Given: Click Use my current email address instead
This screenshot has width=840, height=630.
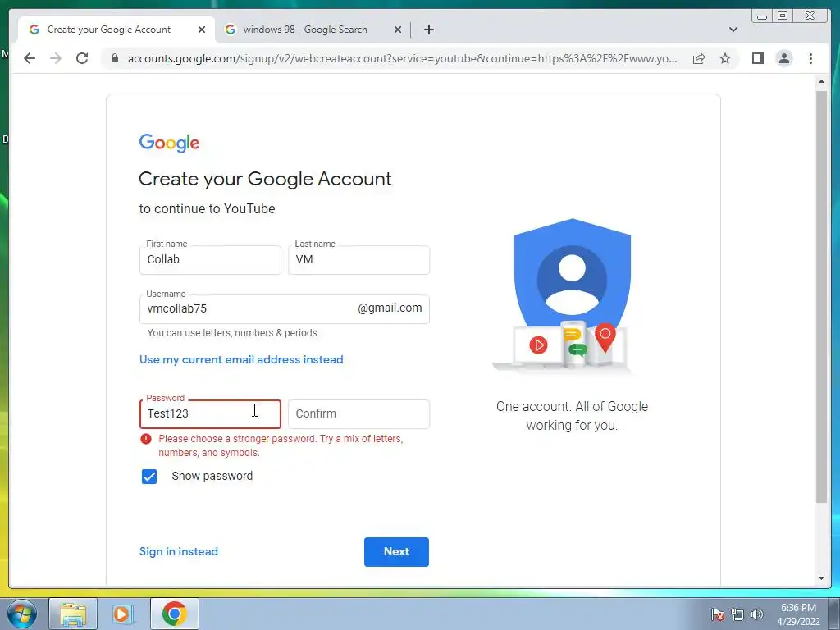Looking at the screenshot, I should pyautogui.click(x=241, y=359).
